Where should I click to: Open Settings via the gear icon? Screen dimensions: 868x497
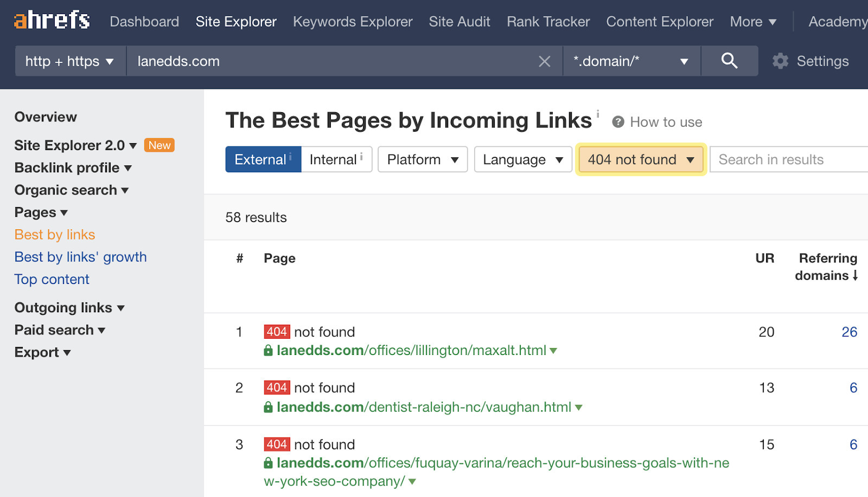780,61
